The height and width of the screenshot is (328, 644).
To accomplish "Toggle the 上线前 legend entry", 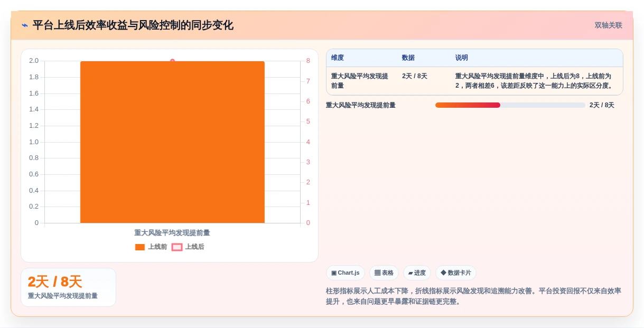I will tap(151, 247).
